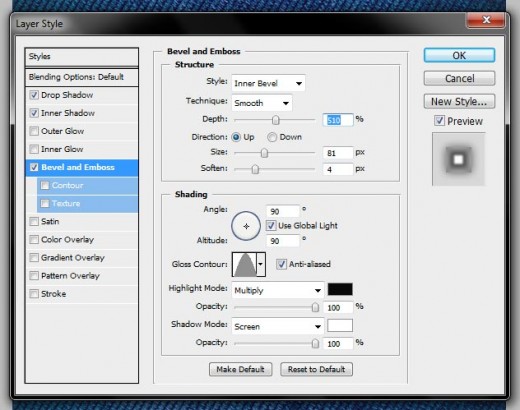Open the Technique dropdown showing Smooth
Image resolution: width=520 pixels, height=410 pixels.
click(262, 103)
